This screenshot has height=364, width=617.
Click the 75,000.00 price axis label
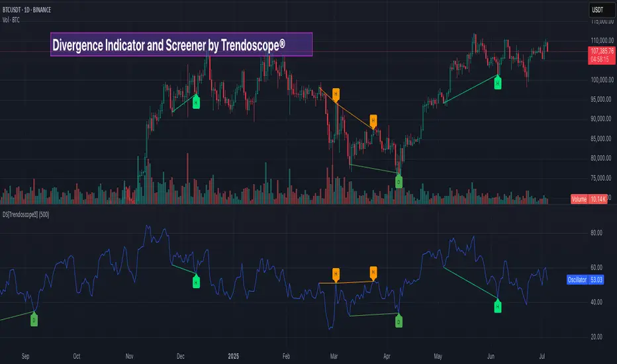601,178
